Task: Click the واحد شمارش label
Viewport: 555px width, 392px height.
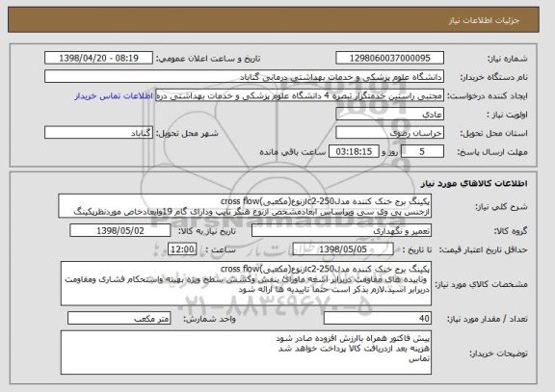Action: pos(209,319)
